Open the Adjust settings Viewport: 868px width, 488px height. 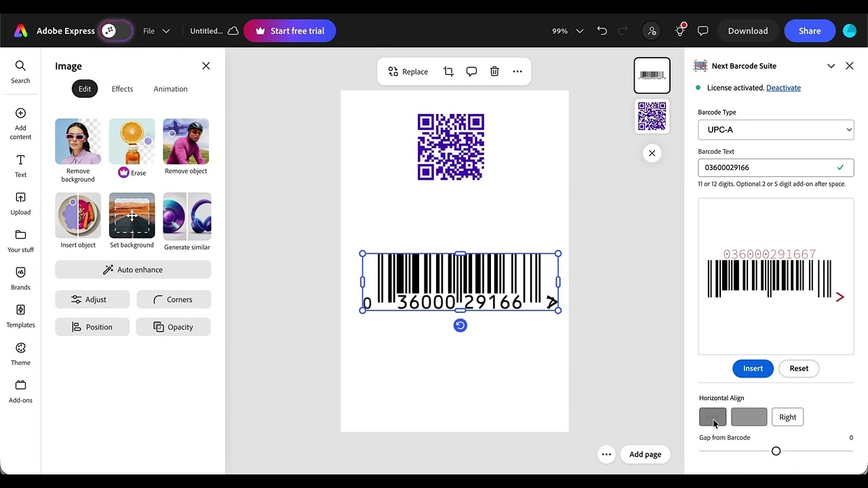tap(92, 300)
